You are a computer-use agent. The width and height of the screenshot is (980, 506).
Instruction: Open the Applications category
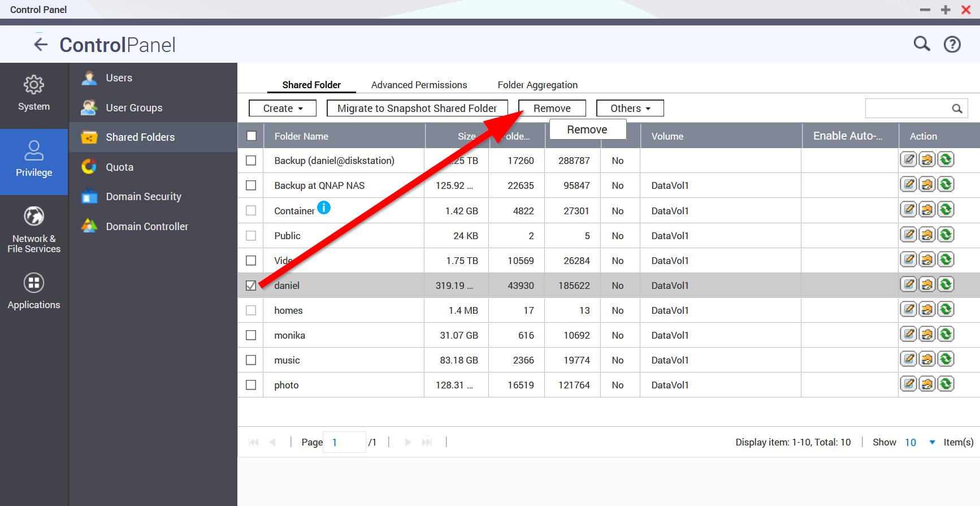[34, 291]
